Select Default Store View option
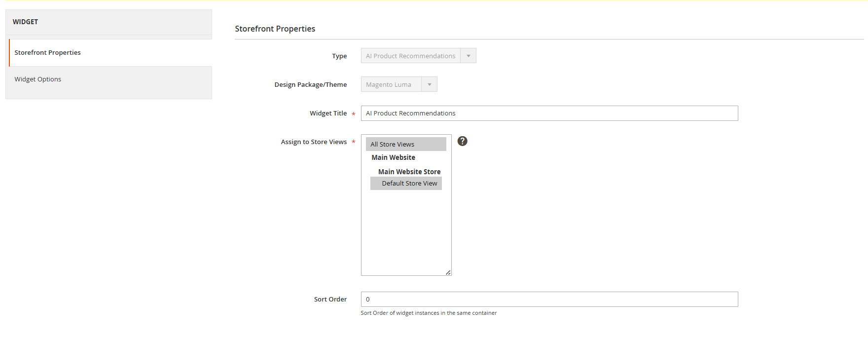Screen dimensions: 868x339 [x=406, y=184]
